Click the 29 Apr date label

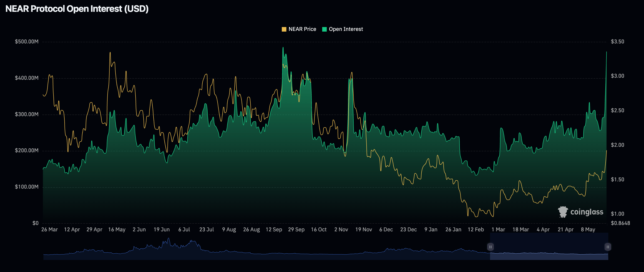(94, 230)
